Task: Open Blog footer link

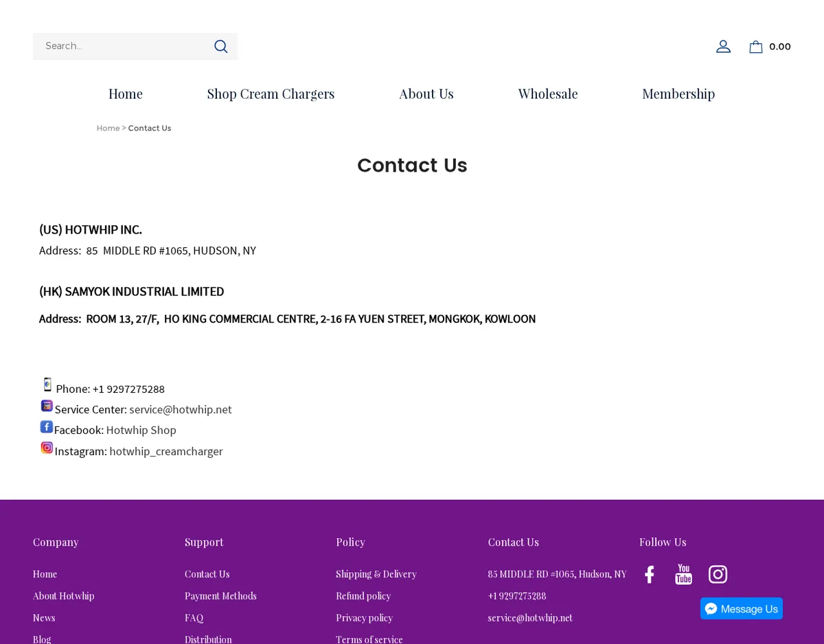Action: [x=42, y=639]
